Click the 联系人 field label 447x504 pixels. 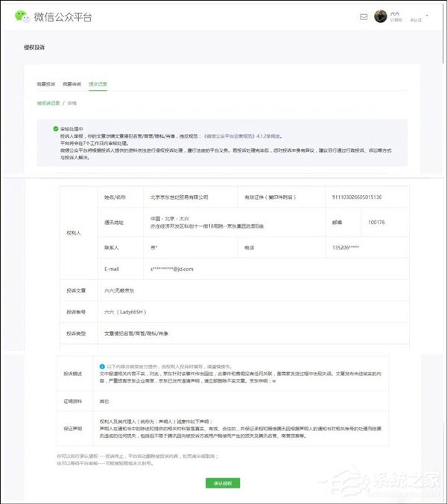(111, 247)
